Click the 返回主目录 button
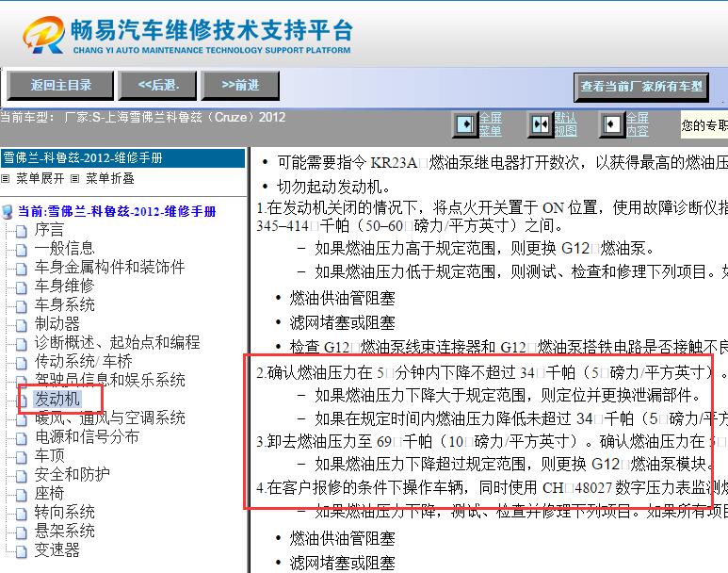Viewport: 728px width, 573px height. click(60, 86)
